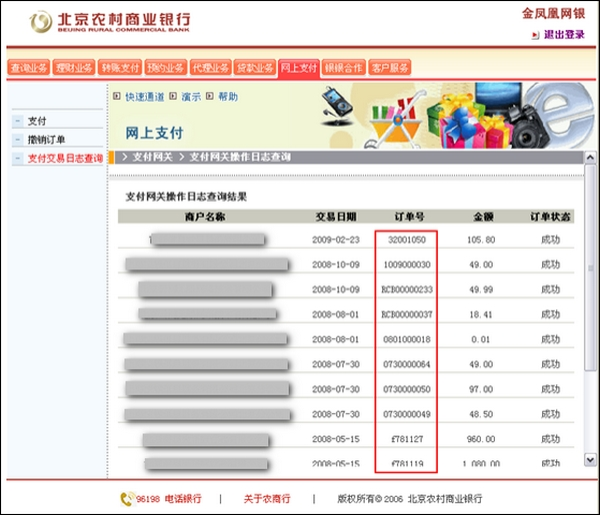
Task: Open the 银银合作 tab
Action: coord(344,68)
